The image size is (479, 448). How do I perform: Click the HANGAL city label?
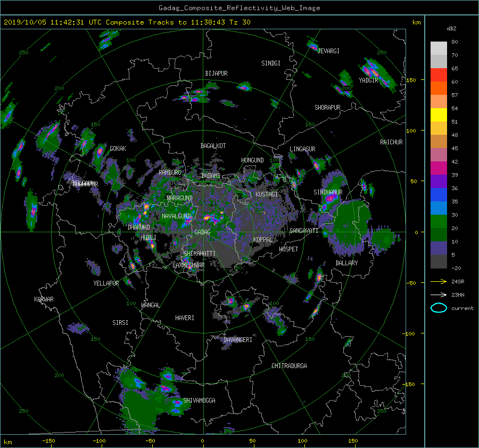point(150,305)
